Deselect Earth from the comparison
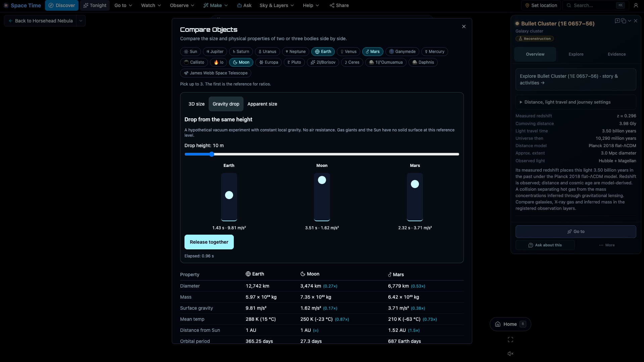 [x=323, y=52]
